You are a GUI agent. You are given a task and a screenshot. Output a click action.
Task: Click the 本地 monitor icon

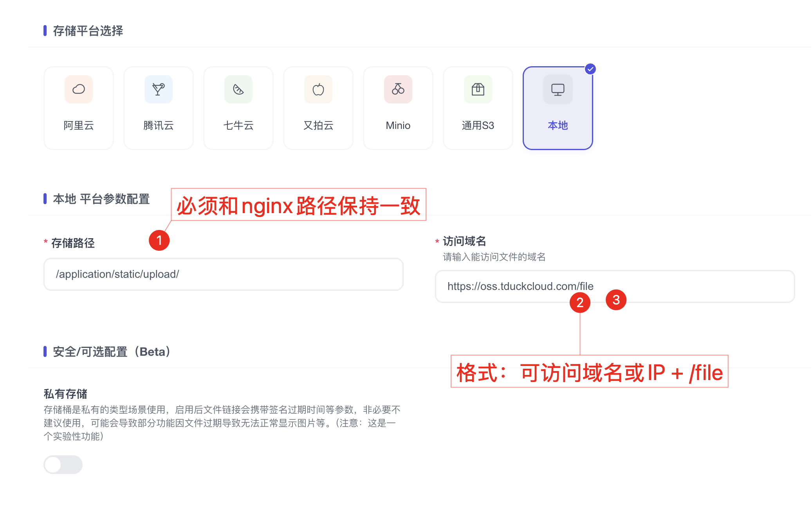tap(558, 89)
